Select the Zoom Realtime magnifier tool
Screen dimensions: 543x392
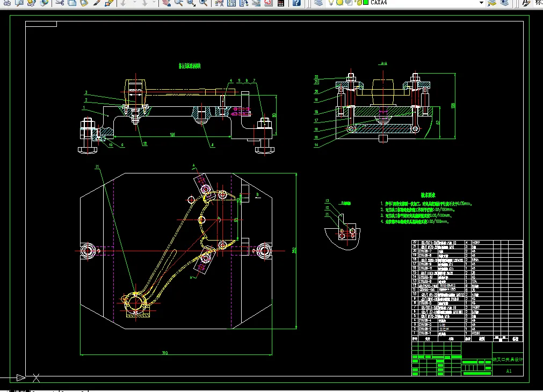tap(178, 3)
